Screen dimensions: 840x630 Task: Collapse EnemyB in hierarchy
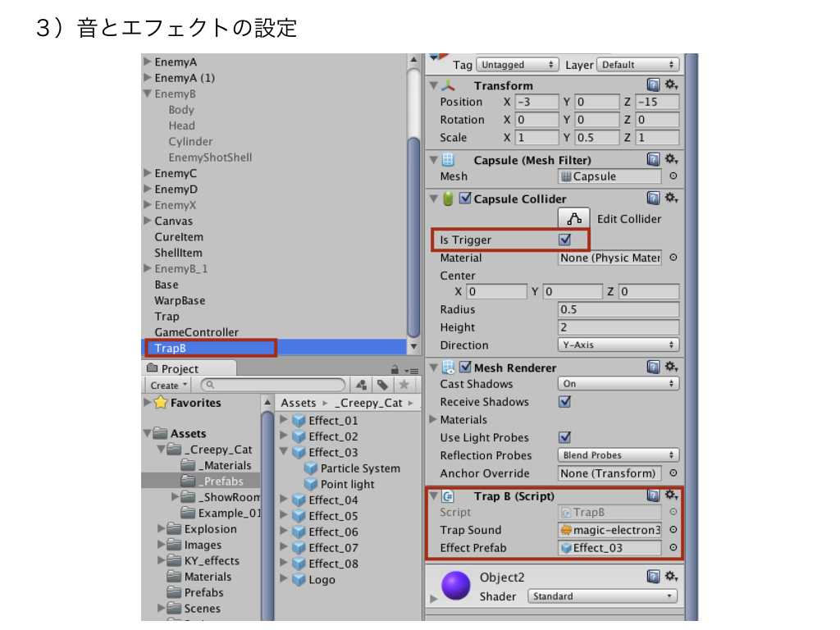148,94
